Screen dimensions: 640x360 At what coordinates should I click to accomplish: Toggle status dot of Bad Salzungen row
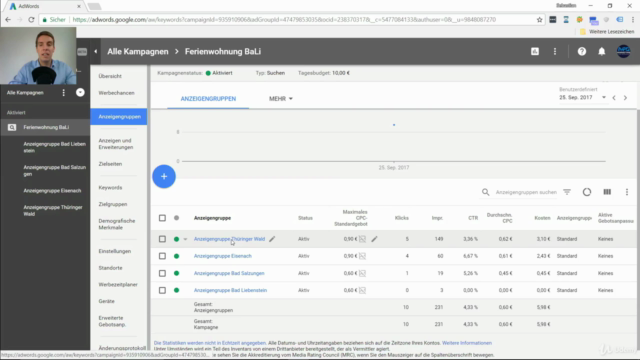[x=176, y=273]
